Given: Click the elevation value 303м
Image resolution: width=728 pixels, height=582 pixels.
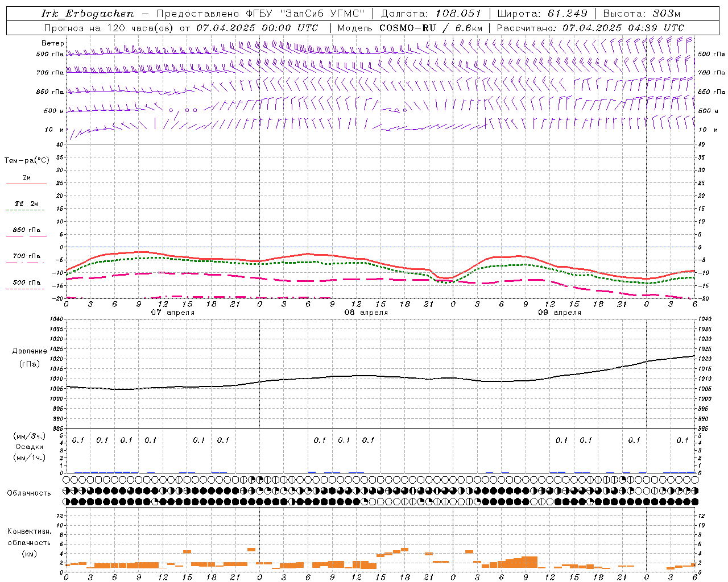Looking at the screenshot, I should pos(667,14).
